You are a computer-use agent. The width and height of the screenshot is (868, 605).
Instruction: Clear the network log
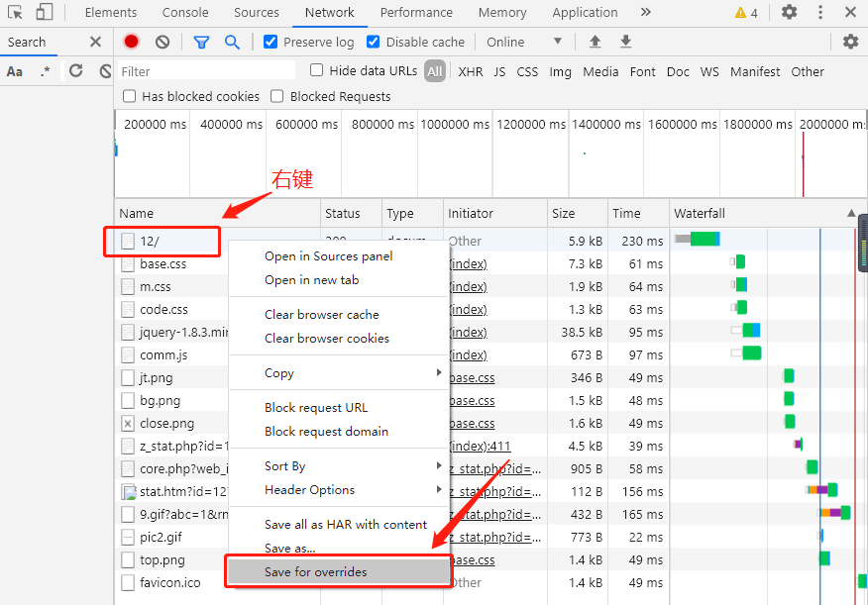pos(163,42)
